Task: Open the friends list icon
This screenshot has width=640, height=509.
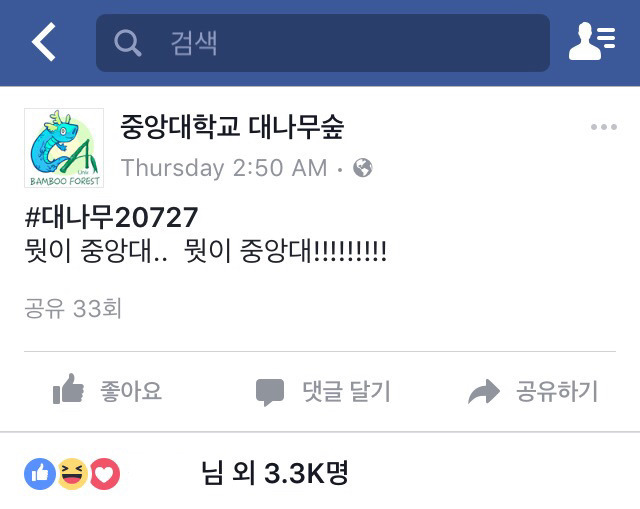Action: click(x=592, y=41)
